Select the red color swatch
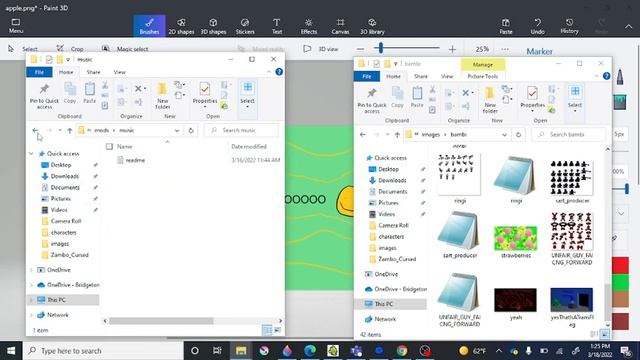The width and height of the screenshot is (640, 360). pyautogui.click(x=621, y=264)
